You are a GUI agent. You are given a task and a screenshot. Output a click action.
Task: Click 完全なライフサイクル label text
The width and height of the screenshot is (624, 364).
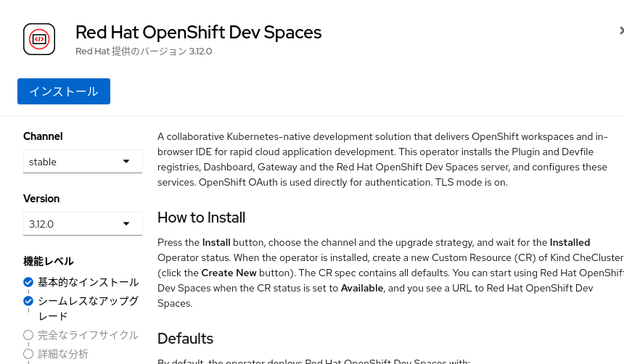(x=89, y=335)
